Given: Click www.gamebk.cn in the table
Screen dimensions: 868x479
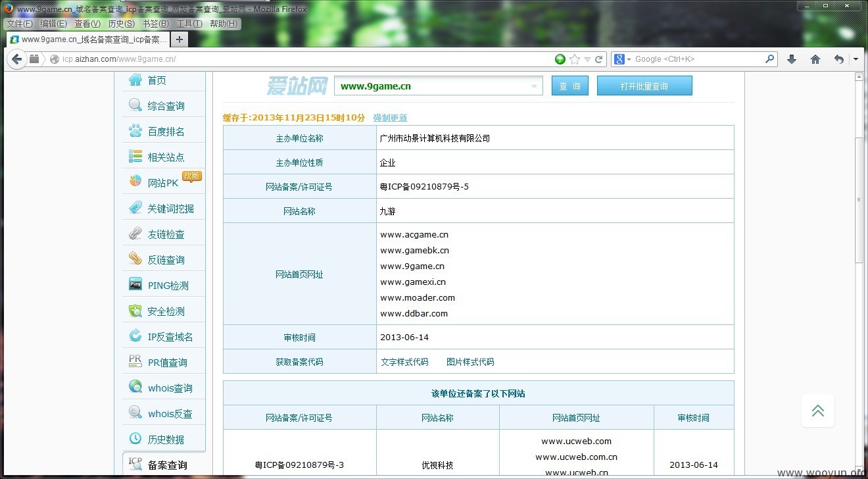Looking at the screenshot, I should click(x=414, y=251).
